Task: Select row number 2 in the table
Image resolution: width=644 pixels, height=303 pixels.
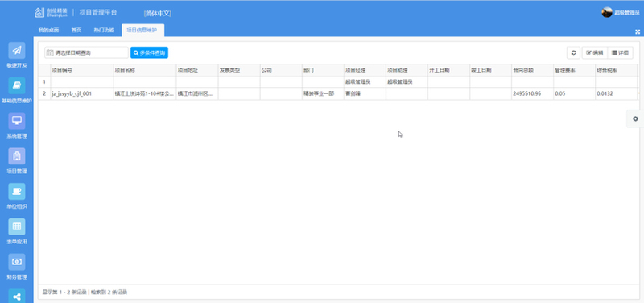Action: pyautogui.click(x=44, y=93)
